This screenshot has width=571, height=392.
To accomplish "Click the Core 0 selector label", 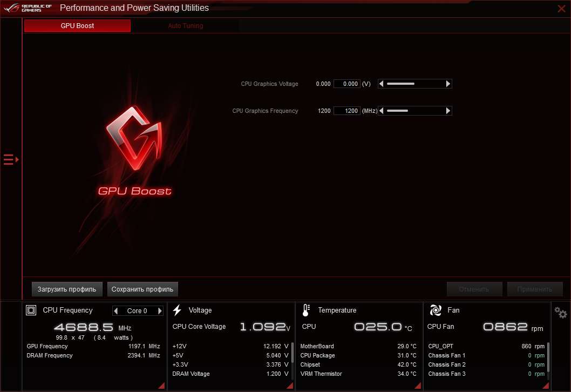I will click(137, 311).
